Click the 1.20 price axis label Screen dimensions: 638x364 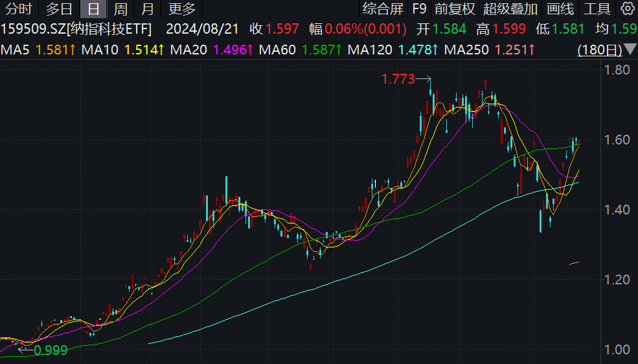tap(617, 280)
